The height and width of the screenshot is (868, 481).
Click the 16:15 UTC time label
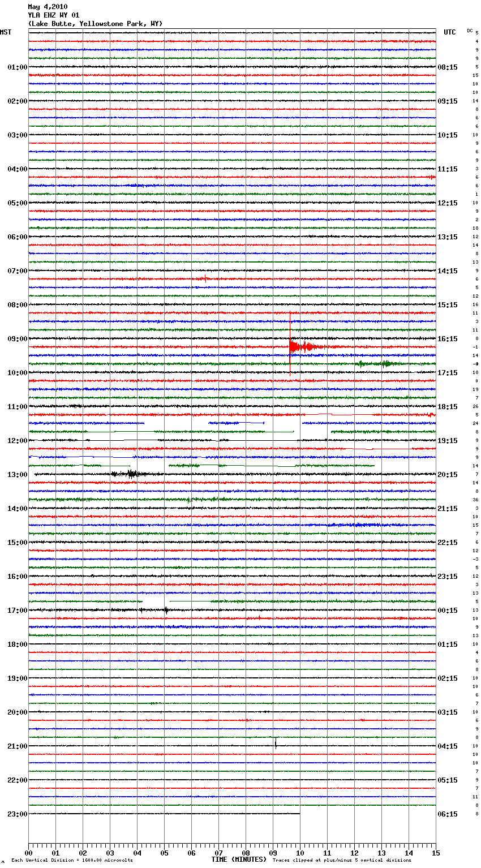click(447, 339)
